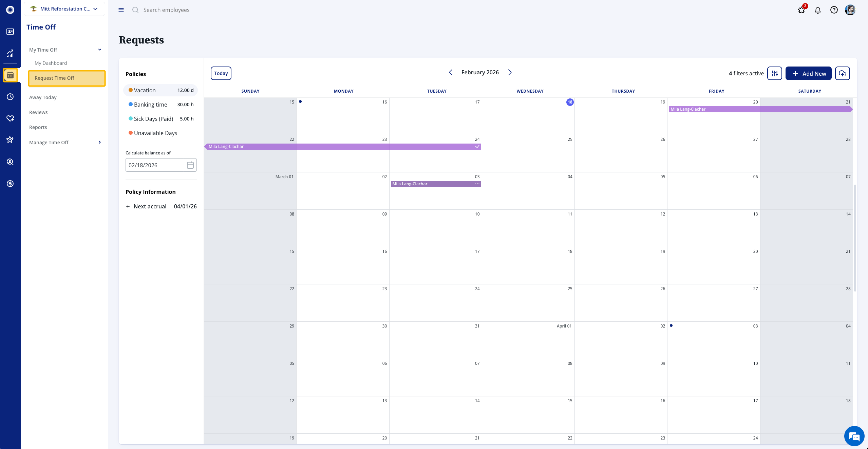
Task: Click the starred items icon with badge
Action: tap(801, 10)
